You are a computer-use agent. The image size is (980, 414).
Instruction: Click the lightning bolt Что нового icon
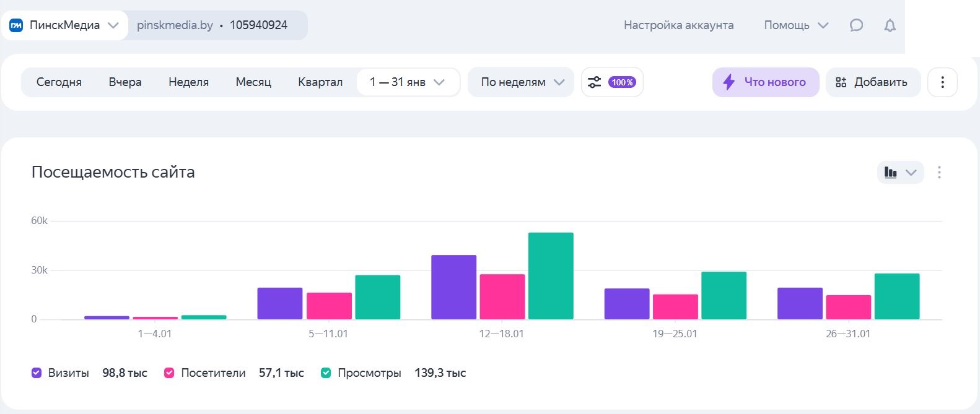729,82
